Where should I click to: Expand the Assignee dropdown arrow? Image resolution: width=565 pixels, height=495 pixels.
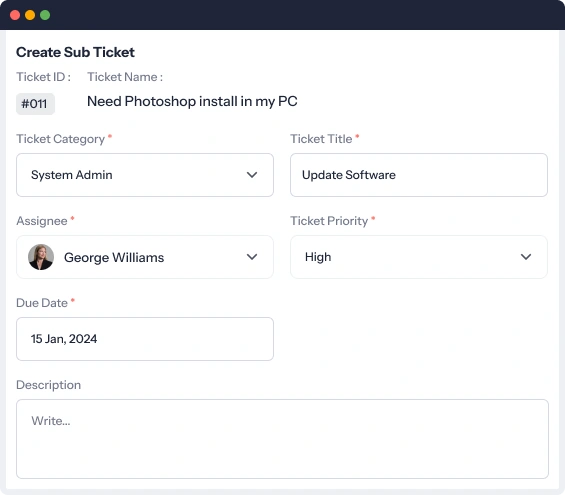252,257
